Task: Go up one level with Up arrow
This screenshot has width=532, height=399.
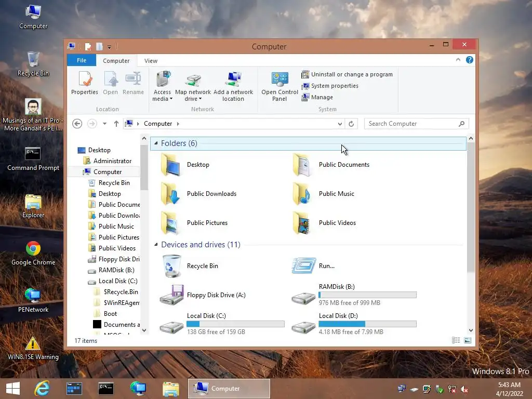Action: [116, 124]
